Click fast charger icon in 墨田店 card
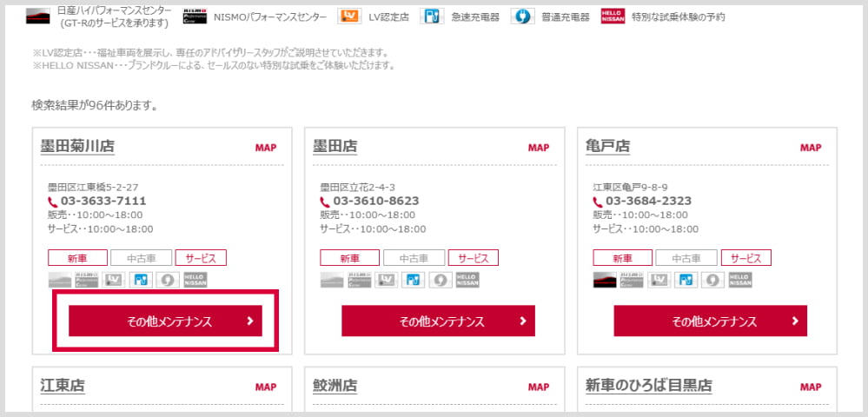868x417 pixels. [413, 280]
